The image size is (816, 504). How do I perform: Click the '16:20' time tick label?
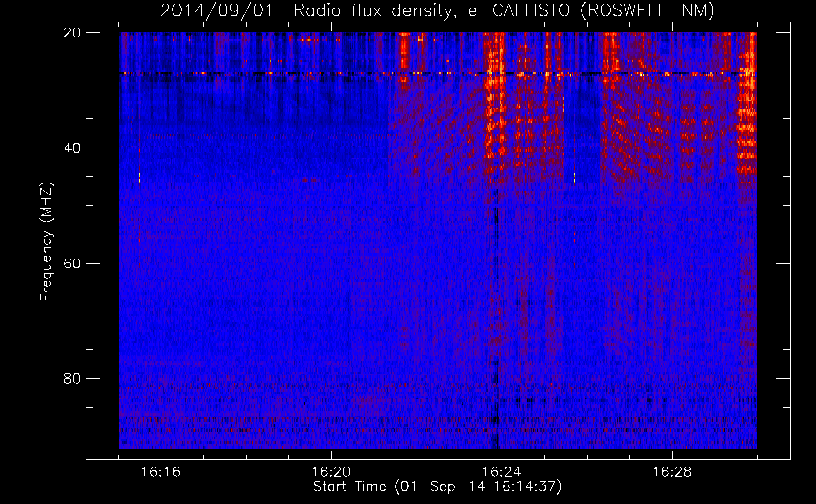[x=331, y=472]
